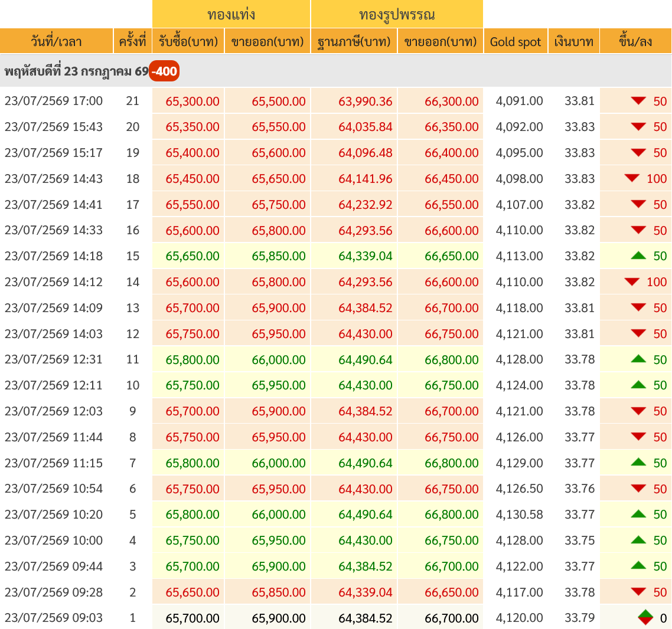Click the ขายออก(บาท) header under ทองแท่ง
The height and width of the screenshot is (629, 672).
268,41
